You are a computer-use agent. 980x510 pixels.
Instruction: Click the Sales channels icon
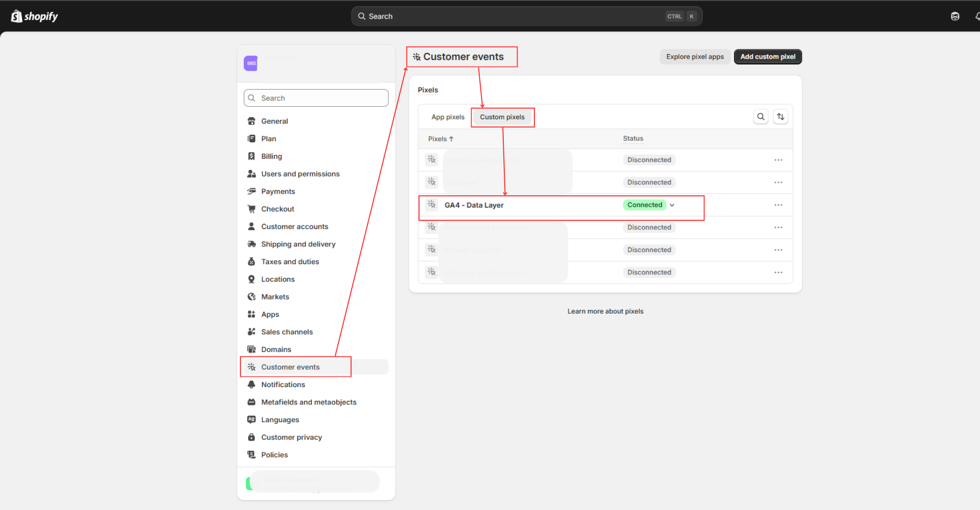[x=252, y=332]
